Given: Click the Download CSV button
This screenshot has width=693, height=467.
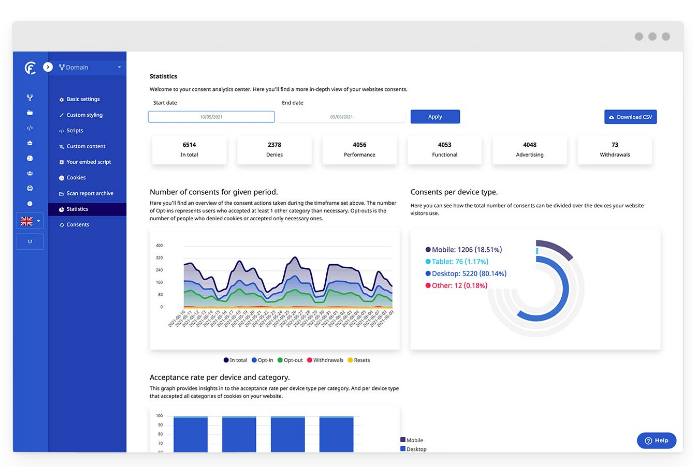Looking at the screenshot, I should click(630, 117).
